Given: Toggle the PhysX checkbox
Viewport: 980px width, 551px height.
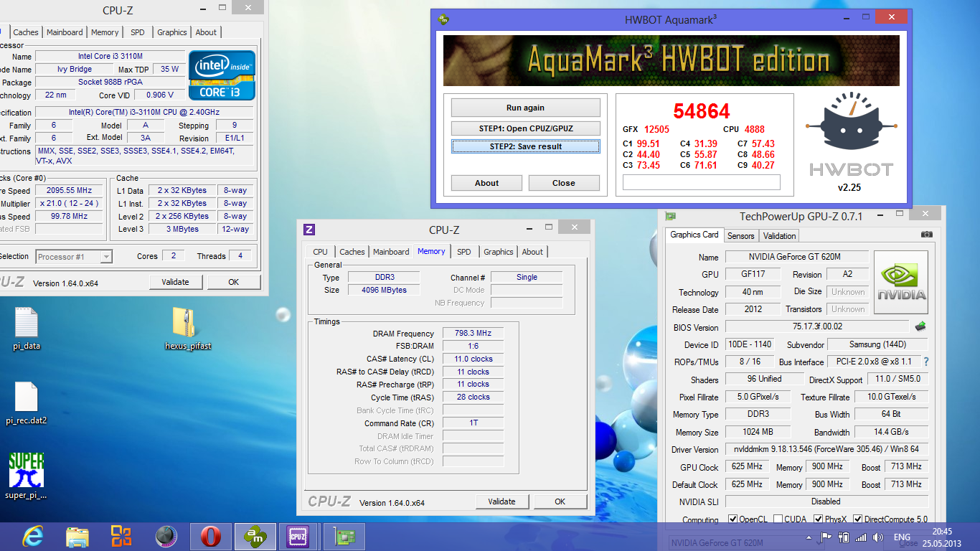Looking at the screenshot, I should point(818,519).
